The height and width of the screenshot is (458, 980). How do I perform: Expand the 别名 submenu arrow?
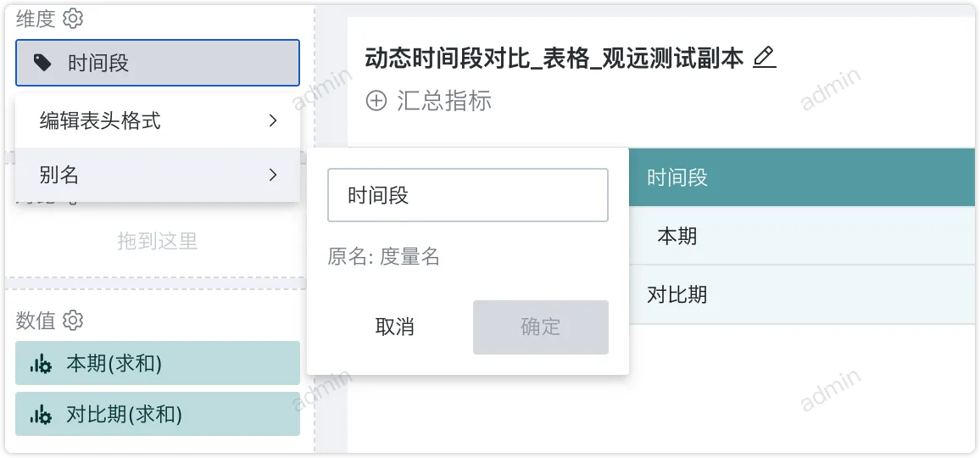point(273,175)
